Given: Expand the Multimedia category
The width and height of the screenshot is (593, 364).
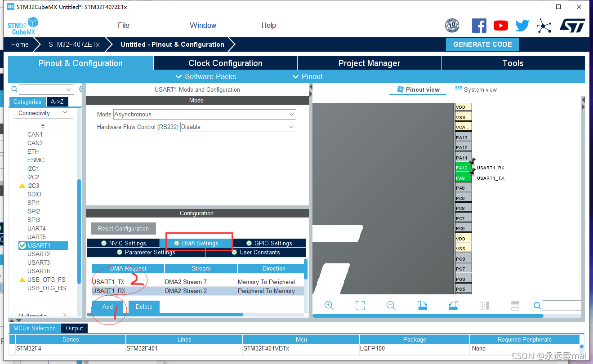Looking at the screenshot, I should tap(65, 315).
